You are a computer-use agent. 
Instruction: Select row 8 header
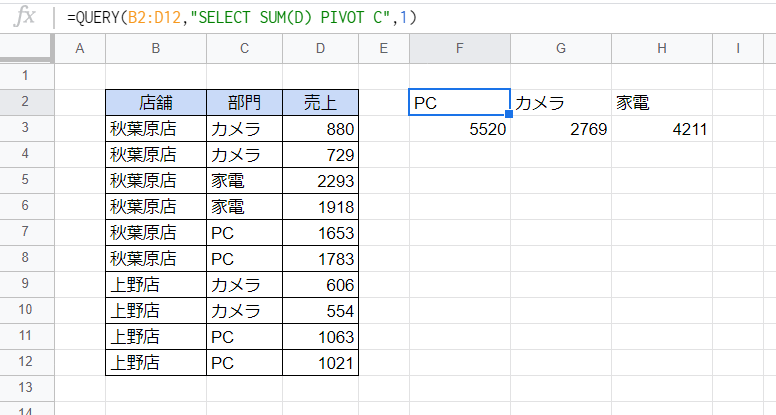pos(25,258)
